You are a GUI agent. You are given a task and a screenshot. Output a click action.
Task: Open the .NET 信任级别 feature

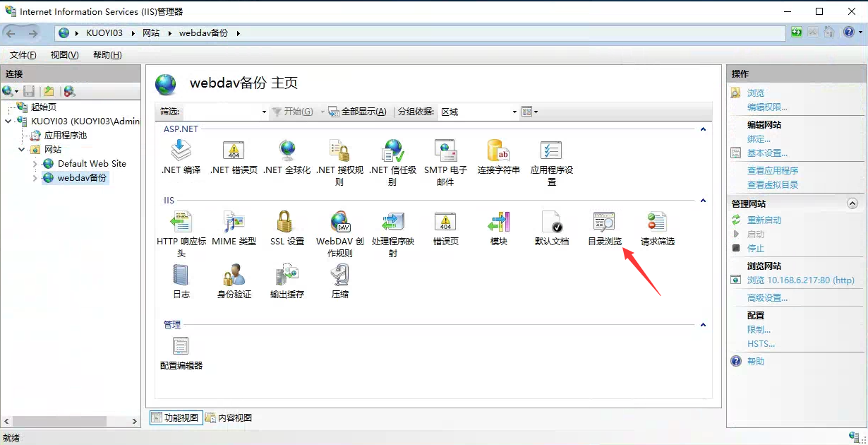pos(392,162)
